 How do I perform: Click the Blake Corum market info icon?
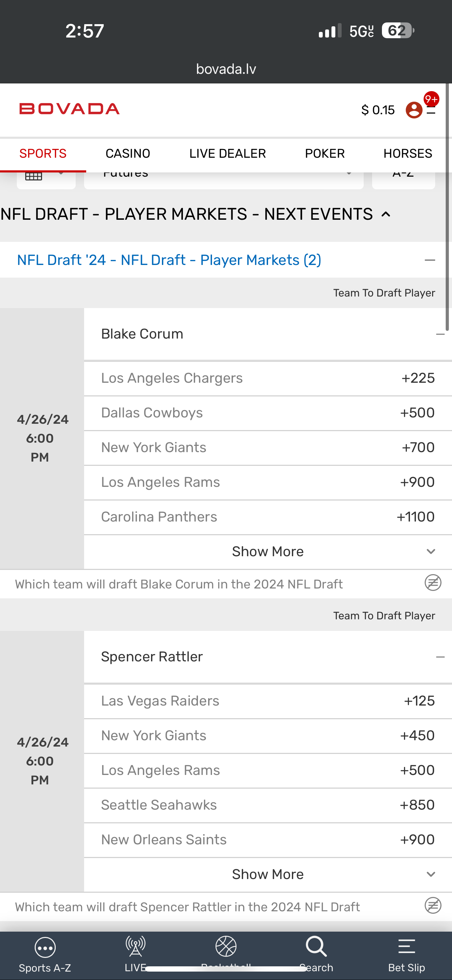(x=433, y=583)
